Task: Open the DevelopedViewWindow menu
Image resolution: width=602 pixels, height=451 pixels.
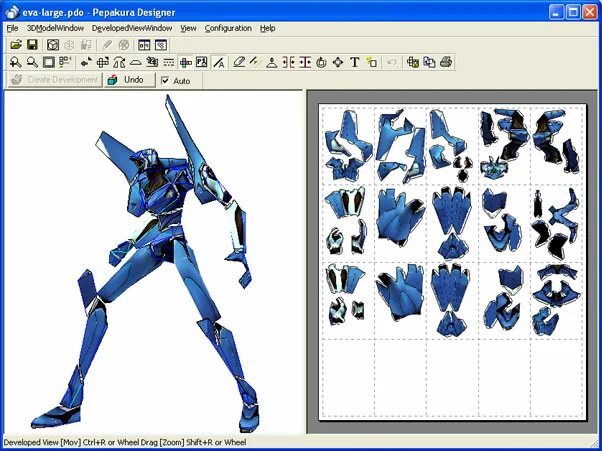Action: click(132, 28)
